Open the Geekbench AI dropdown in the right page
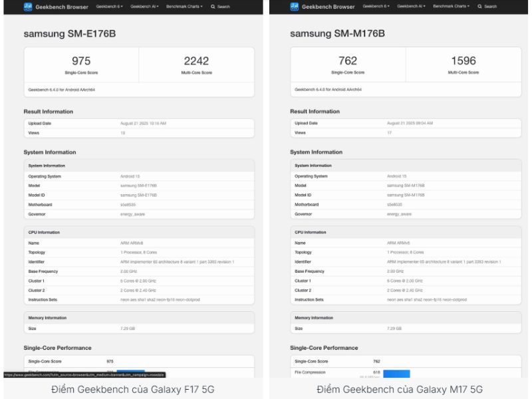532x399 pixels. click(411, 6)
